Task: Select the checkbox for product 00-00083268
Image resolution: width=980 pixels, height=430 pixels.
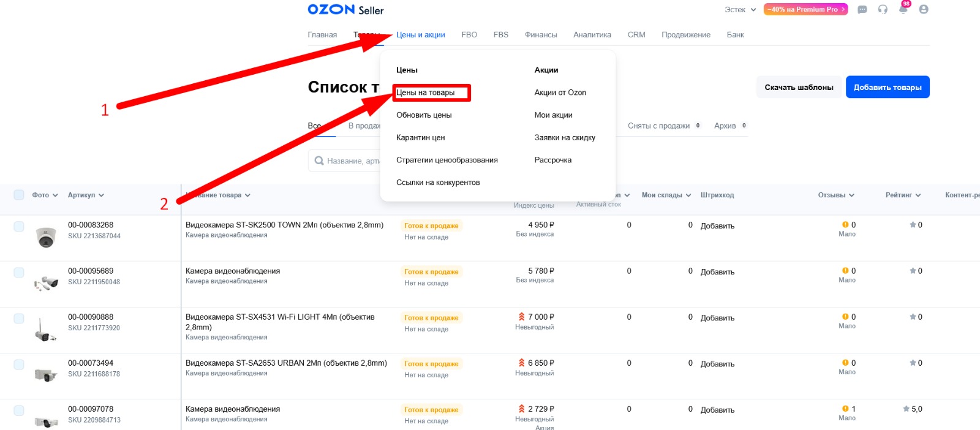Action: click(x=19, y=227)
